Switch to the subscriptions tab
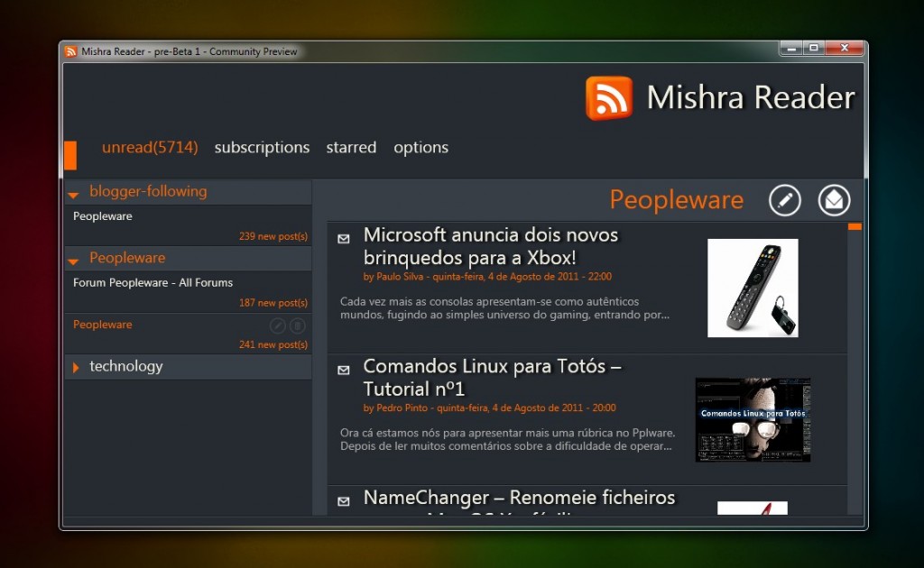Image resolution: width=924 pixels, height=568 pixels. click(263, 147)
